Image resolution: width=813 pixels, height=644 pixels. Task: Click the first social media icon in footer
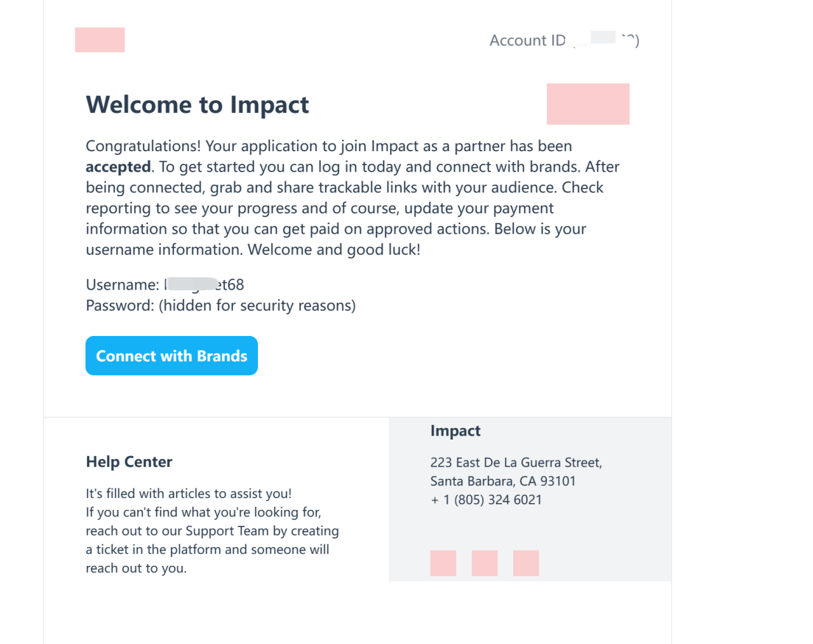click(x=443, y=563)
